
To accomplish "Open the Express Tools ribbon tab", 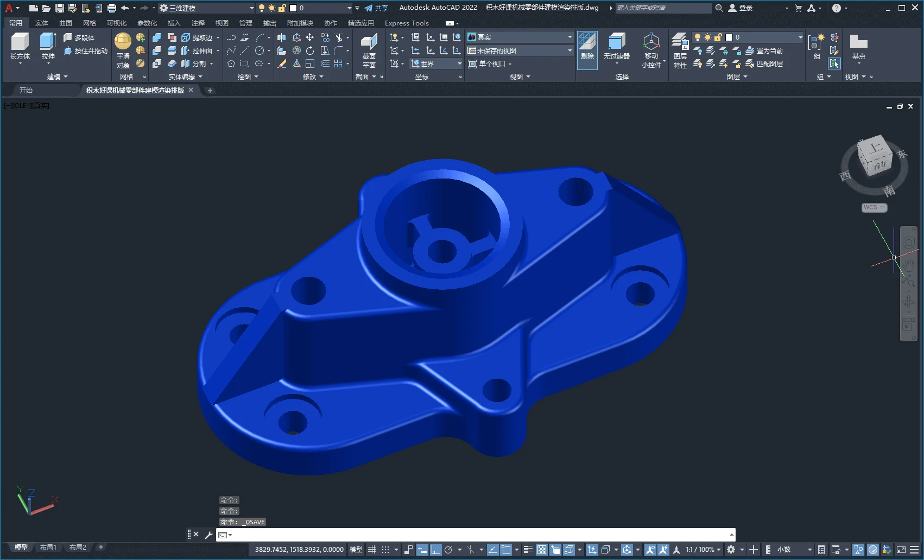I will [x=406, y=23].
